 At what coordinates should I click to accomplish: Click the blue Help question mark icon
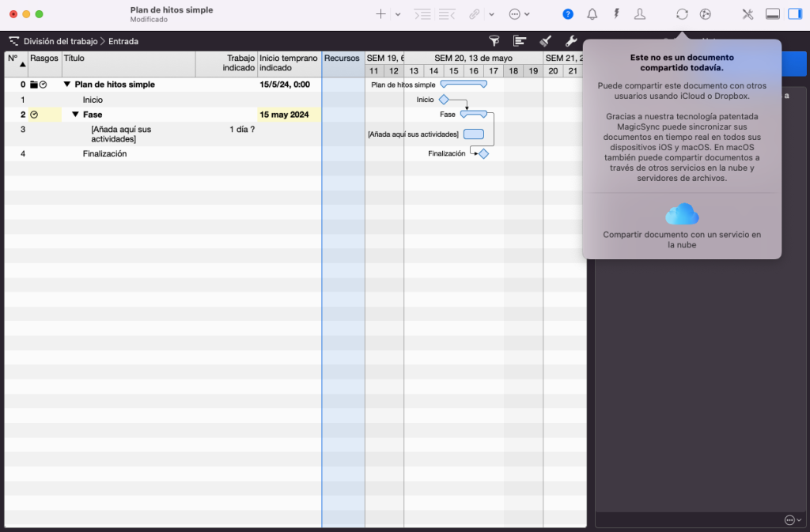tap(567, 13)
